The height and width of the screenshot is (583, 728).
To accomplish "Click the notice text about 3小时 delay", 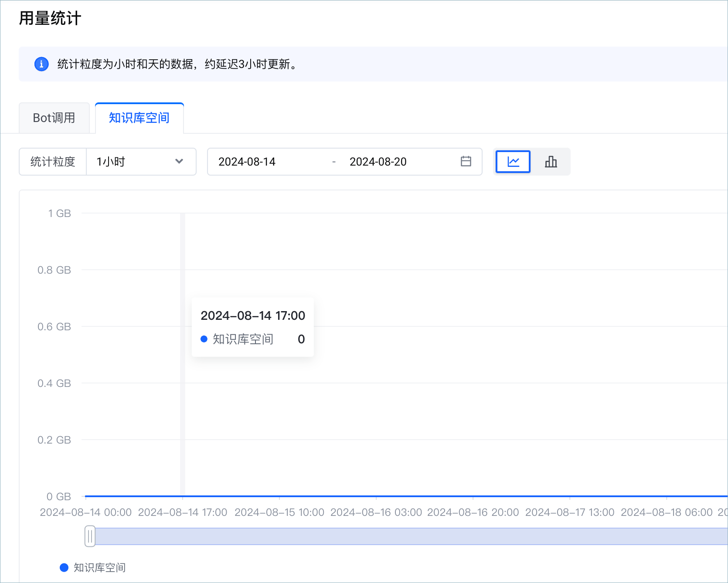I will tap(178, 64).
